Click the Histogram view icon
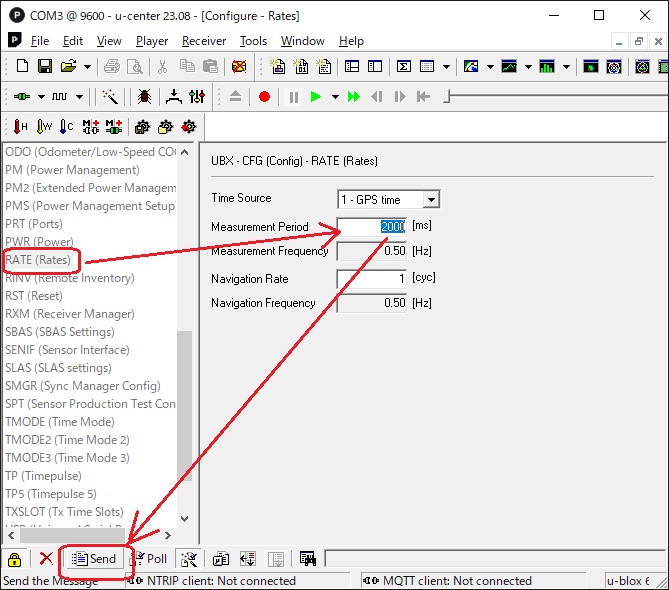 (x=547, y=67)
